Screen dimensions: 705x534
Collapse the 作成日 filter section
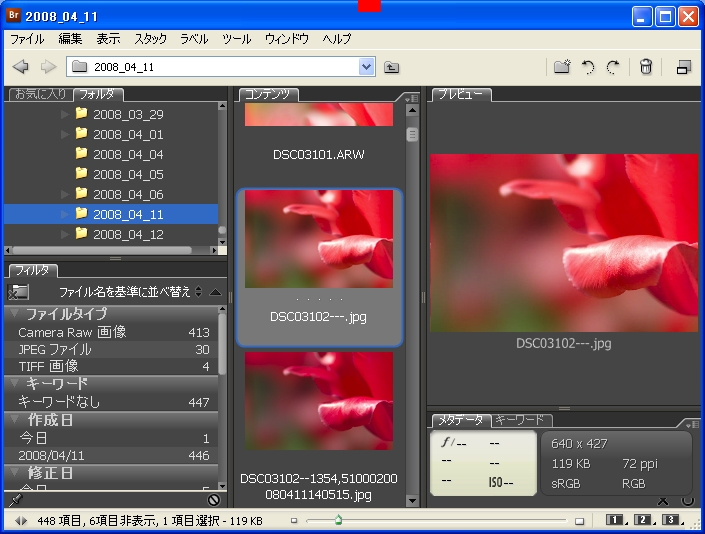14,419
